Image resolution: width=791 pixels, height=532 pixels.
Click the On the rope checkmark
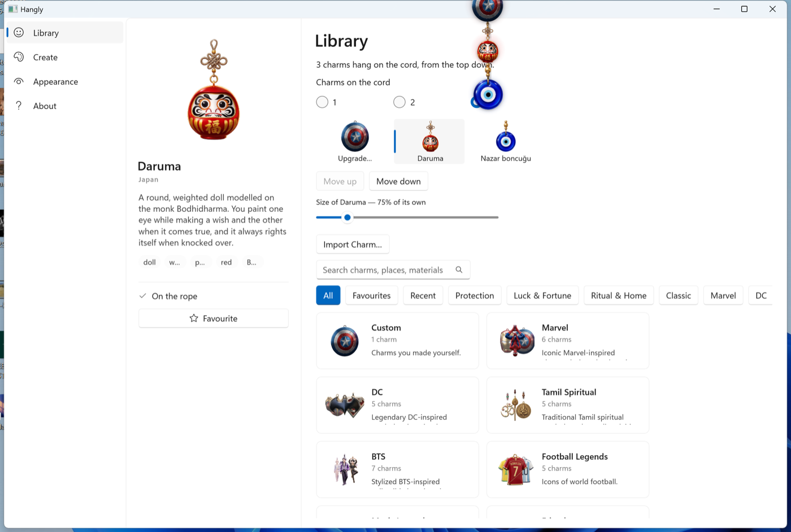tap(143, 296)
